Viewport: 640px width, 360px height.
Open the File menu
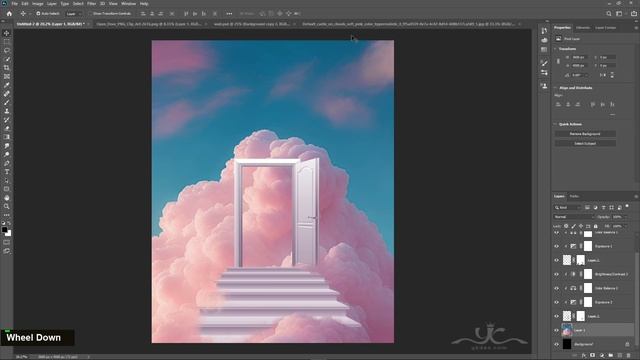coord(15,4)
